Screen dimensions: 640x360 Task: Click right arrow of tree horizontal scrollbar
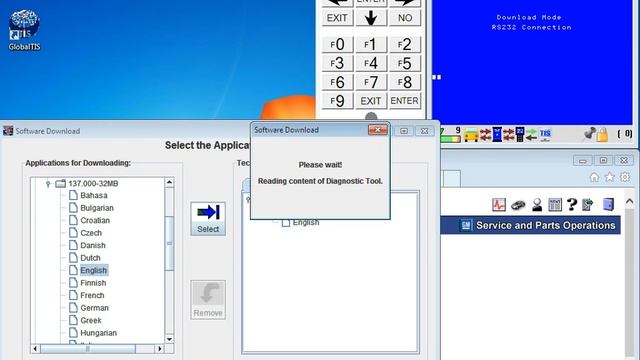160,349
